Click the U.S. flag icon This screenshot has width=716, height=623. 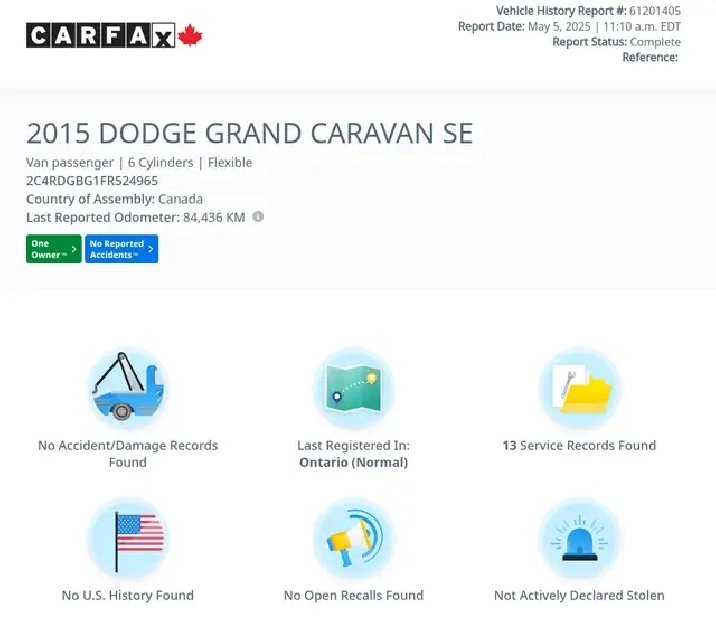click(x=128, y=538)
